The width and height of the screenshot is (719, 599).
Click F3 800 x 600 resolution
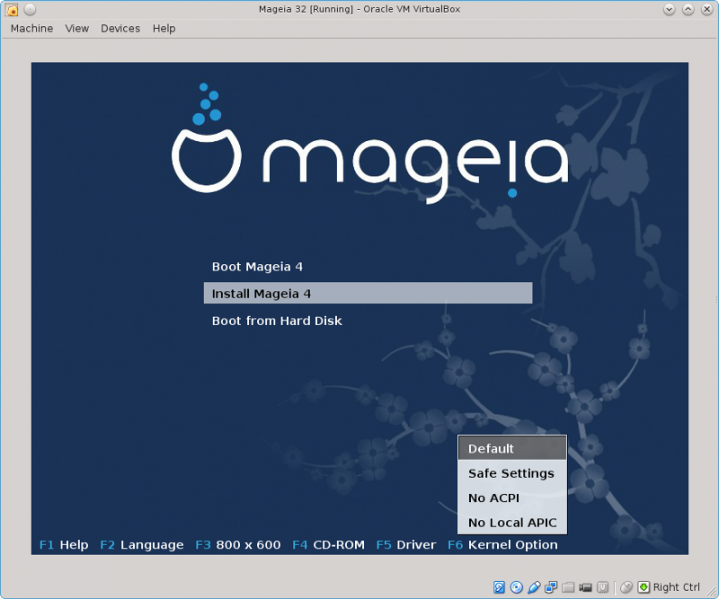238,545
